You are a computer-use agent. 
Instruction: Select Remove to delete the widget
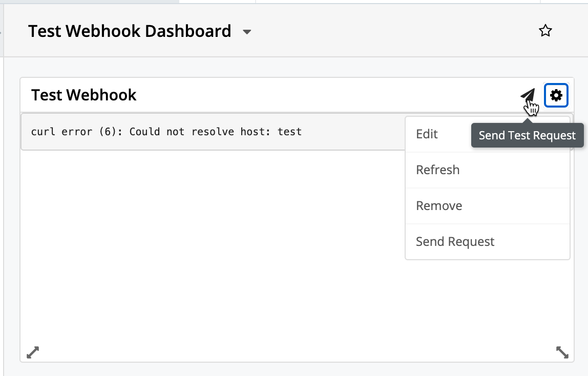point(439,205)
